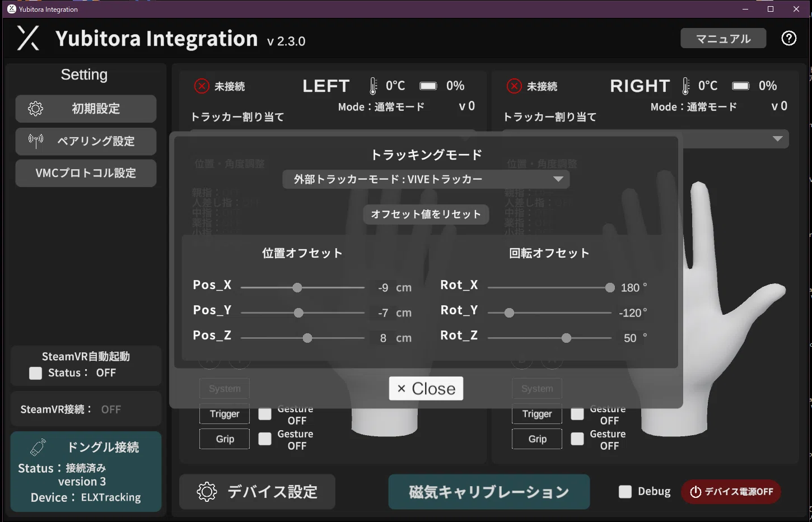Screen dimensions: 812x522
Task: Click the power icon in デバイス電源OFF
Action: (x=696, y=492)
